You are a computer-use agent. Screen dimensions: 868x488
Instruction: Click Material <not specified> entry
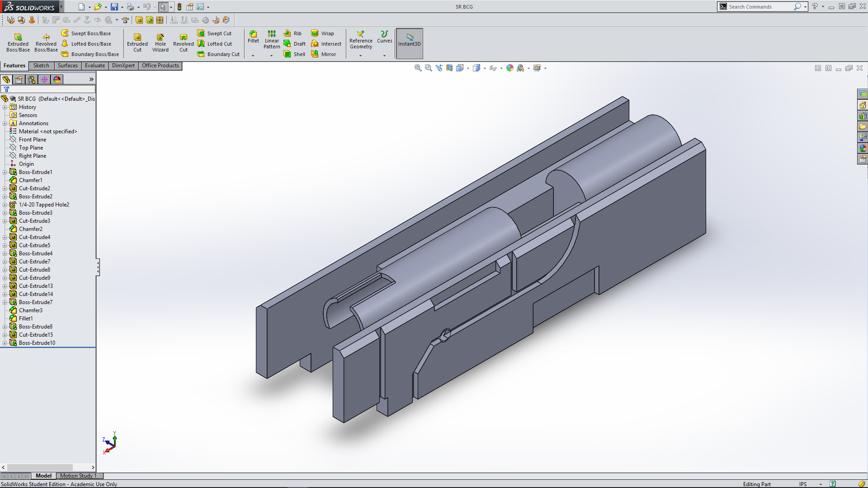[x=48, y=131]
